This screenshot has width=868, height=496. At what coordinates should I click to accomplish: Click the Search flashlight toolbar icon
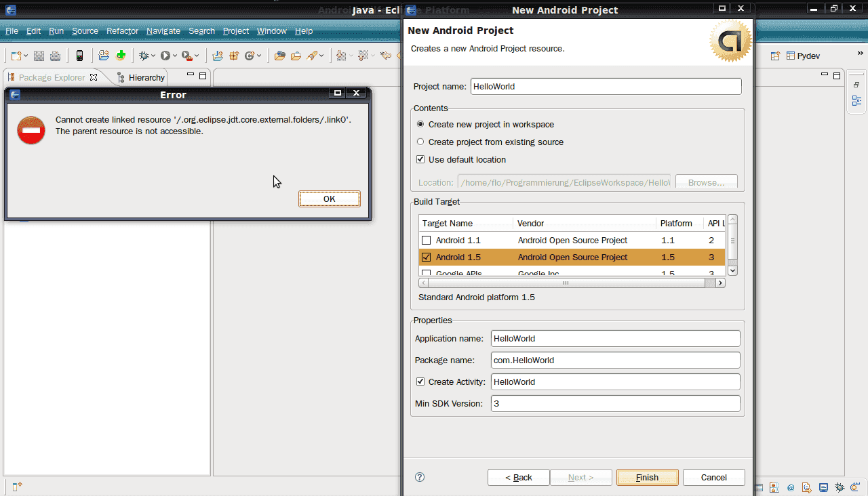pyautogui.click(x=312, y=56)
